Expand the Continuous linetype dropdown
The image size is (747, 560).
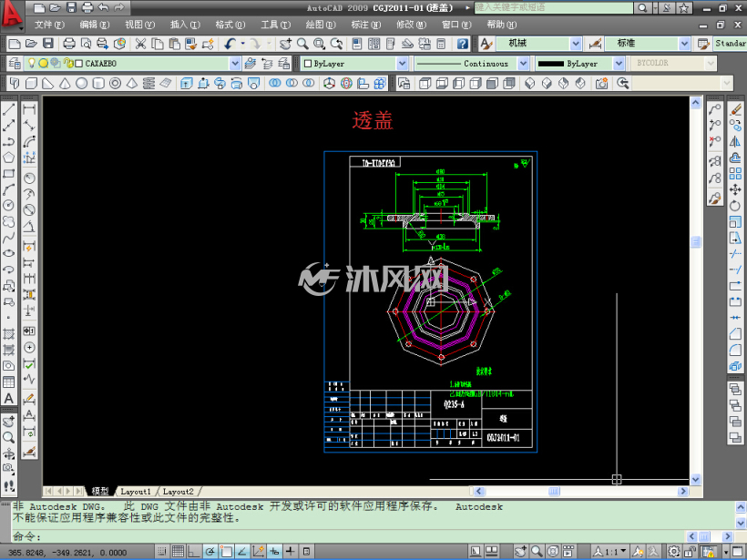pyautogui.click(x=523, y=64)
